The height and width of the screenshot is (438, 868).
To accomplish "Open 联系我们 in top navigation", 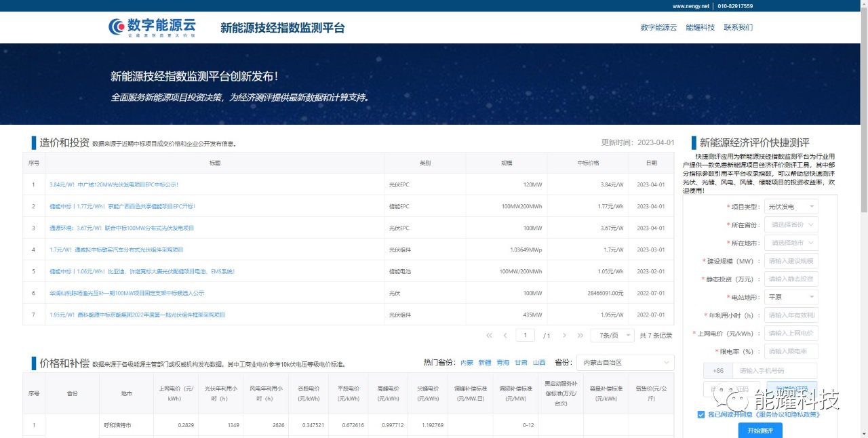I will click(x=738, y=28).
